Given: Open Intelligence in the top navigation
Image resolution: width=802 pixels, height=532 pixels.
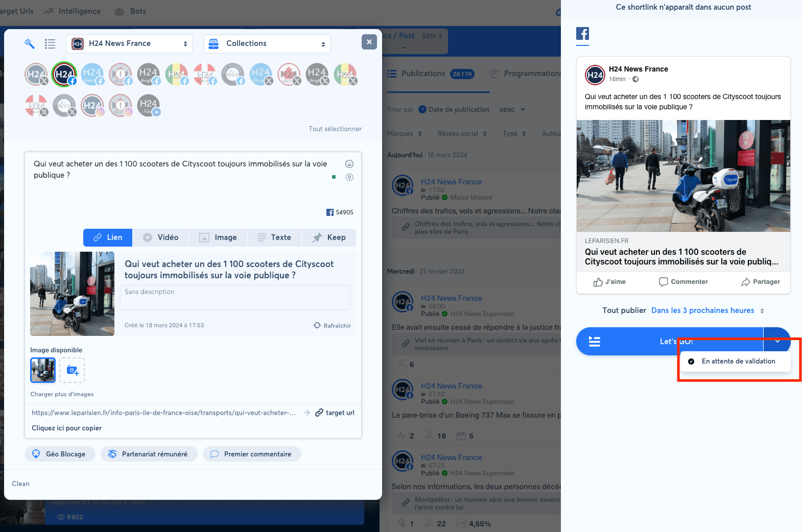Looking at the screenshot, I should (73, 11).
